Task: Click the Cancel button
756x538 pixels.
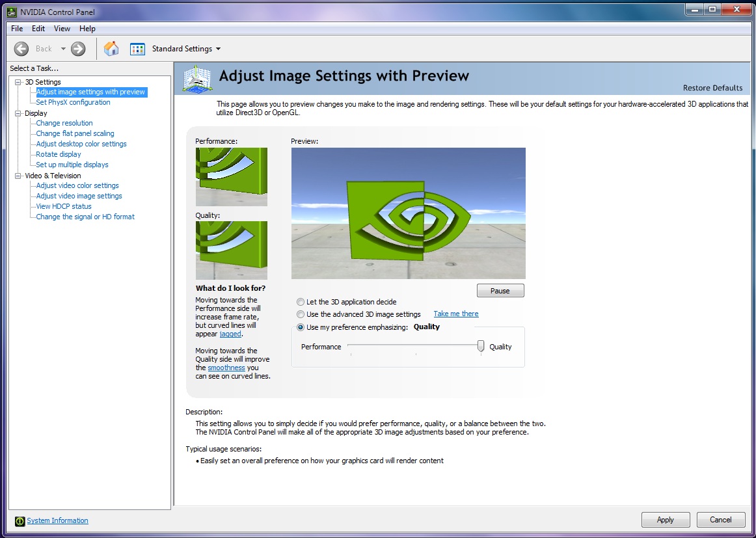Action: [721, 520]
